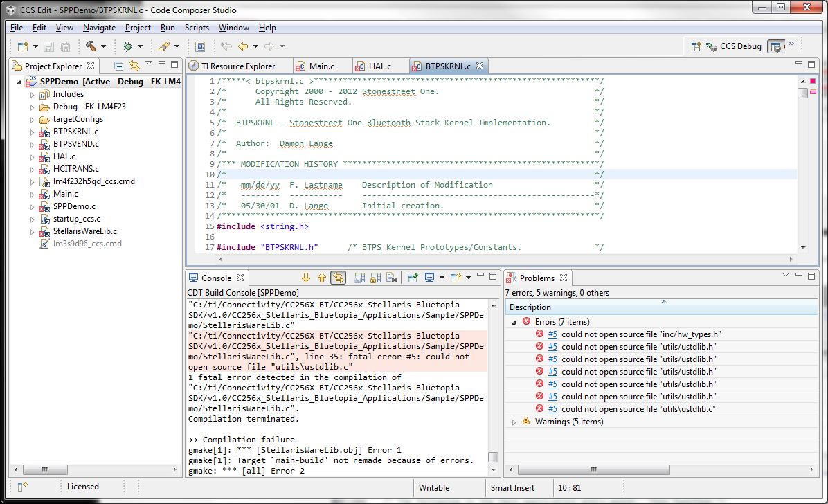
Task: Toggle Link with Editor in Project Explorer
Action: click(x=134, y=66)
